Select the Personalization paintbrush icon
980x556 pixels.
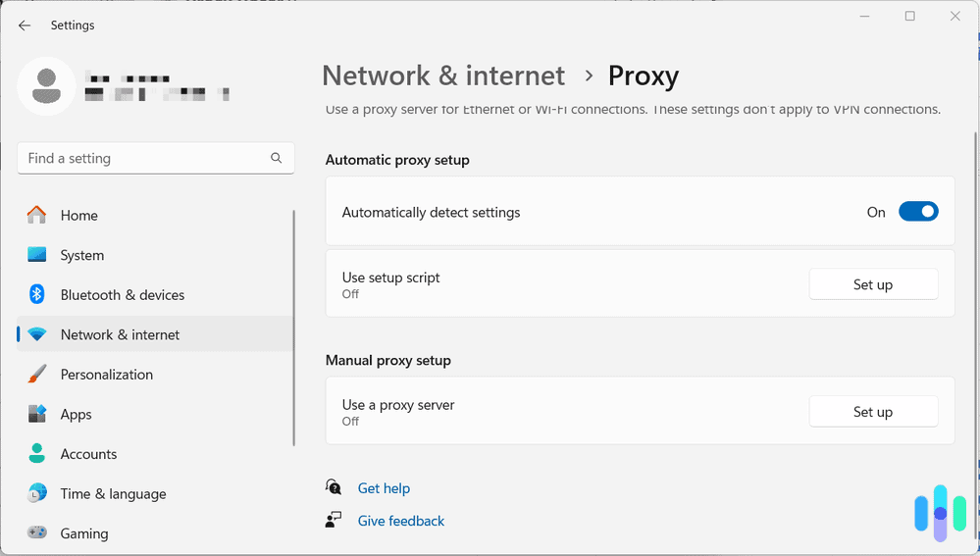click(x=37, y=375)
